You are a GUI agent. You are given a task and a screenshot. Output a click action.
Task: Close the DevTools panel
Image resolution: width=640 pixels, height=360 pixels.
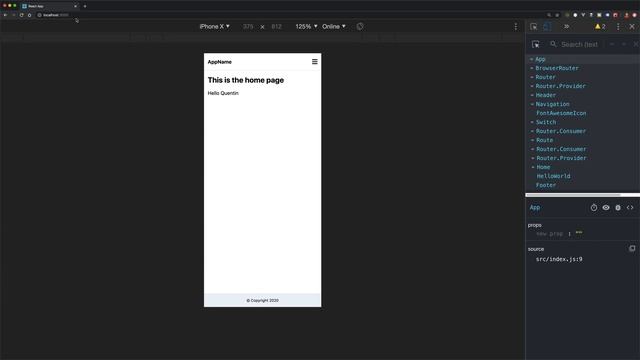632,27
